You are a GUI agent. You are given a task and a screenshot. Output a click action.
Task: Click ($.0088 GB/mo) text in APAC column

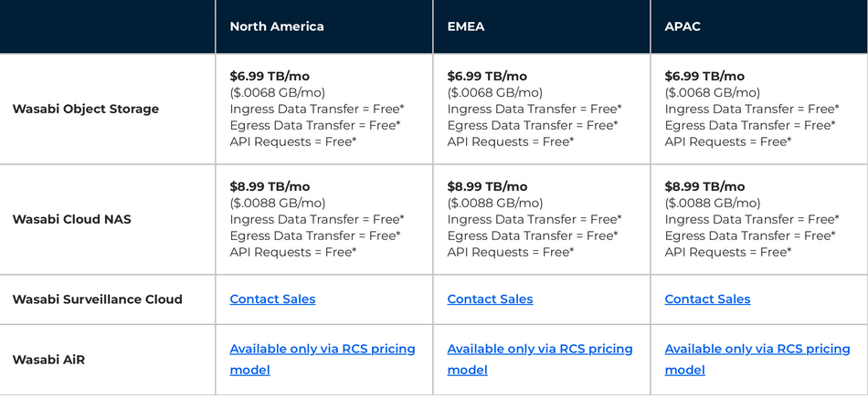(712, 204)
